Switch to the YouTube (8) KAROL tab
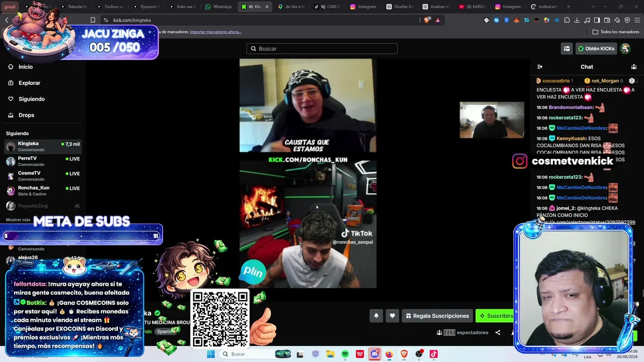The image size is (644, 362). 472,7
